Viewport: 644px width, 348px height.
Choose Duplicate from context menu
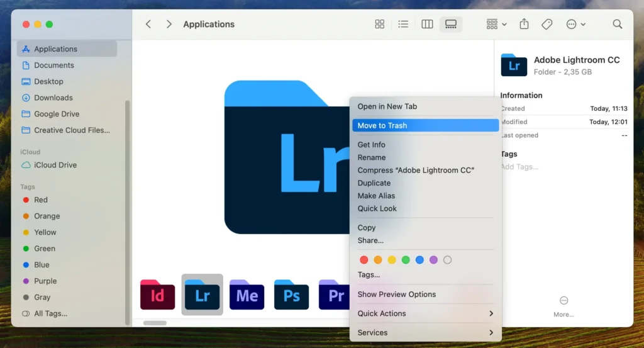pos(425,183)
